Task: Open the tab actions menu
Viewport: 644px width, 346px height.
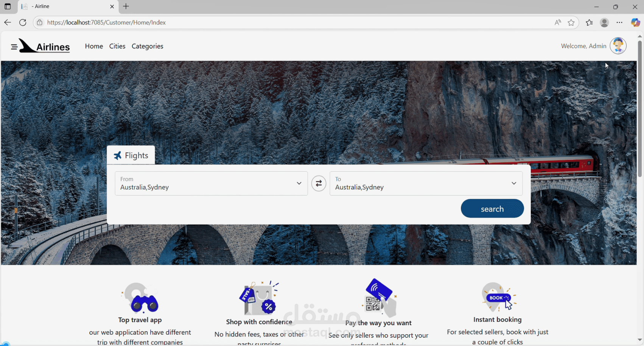Action: pos(8,6)
